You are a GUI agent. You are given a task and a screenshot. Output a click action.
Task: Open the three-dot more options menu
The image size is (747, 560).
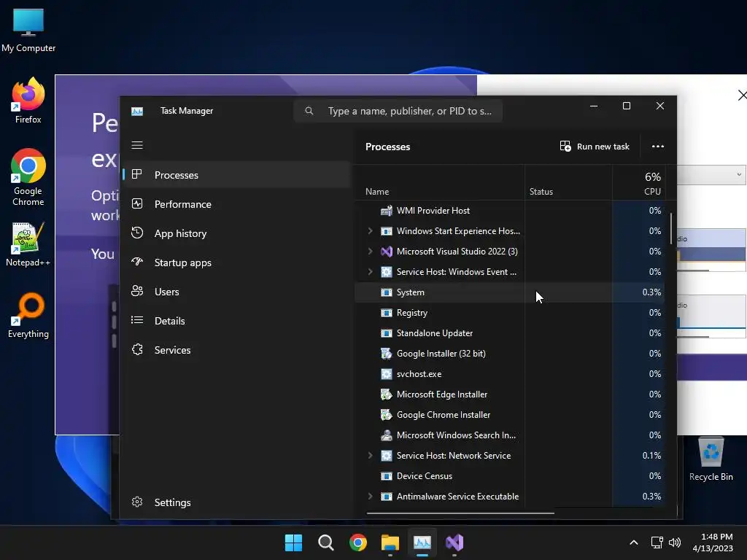coord(657,146)
